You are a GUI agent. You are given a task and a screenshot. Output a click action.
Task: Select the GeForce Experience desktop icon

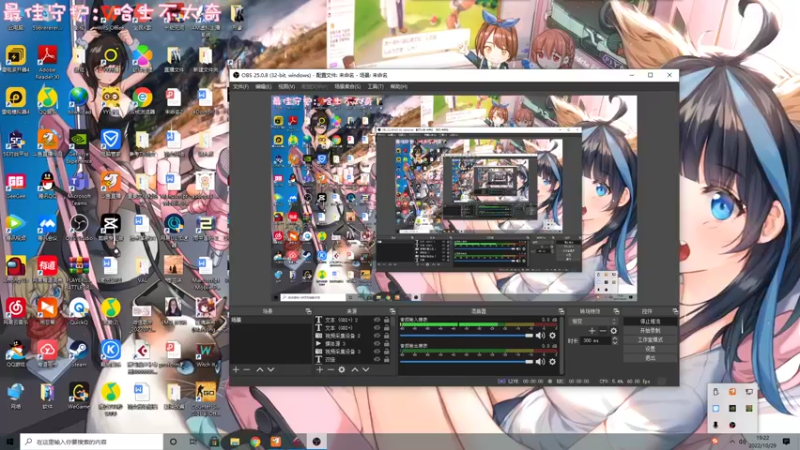click(79, 147)
